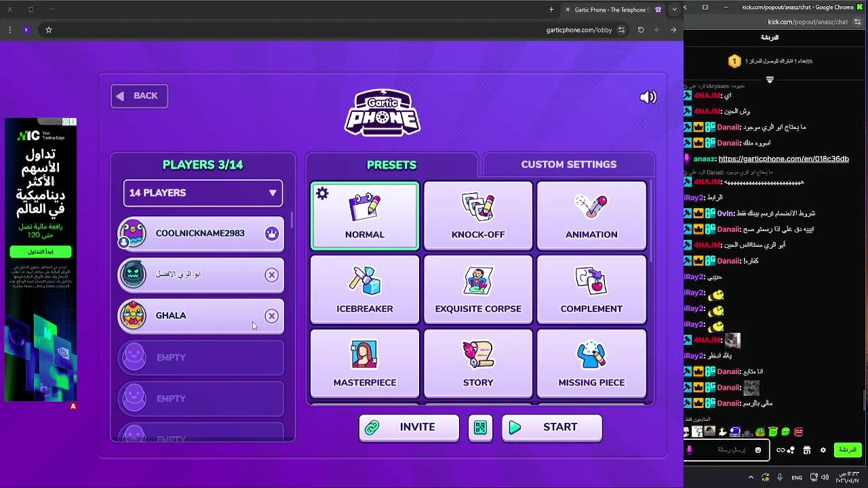Show the lobby QR code
Screen dimensions: 868x488
(x=480, y=428)
